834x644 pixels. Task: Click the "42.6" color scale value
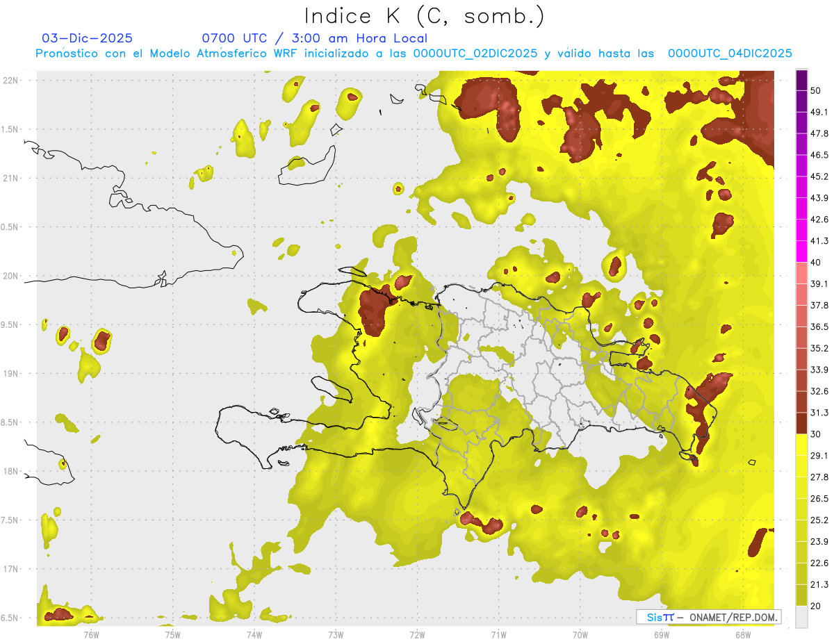click(x=820, y=220)
